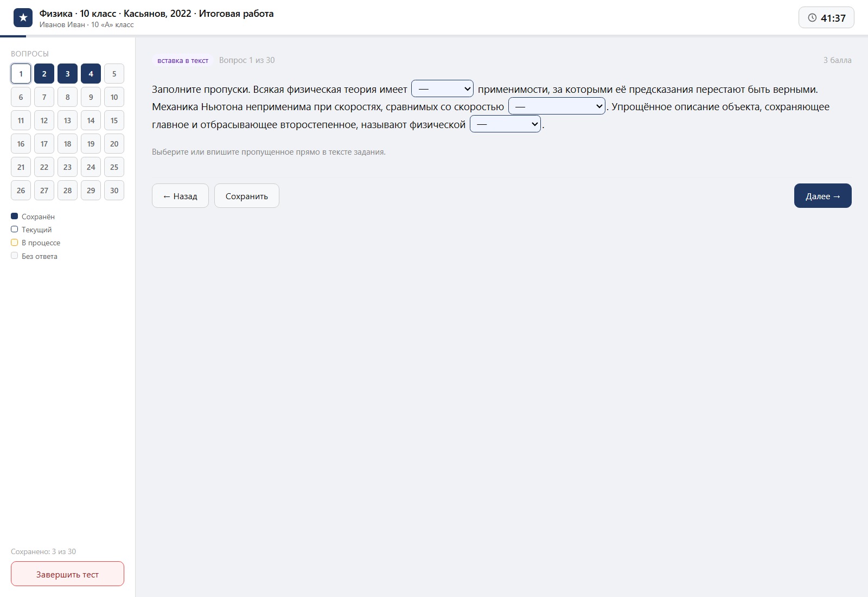Jump to question 2

pos(44,74)
